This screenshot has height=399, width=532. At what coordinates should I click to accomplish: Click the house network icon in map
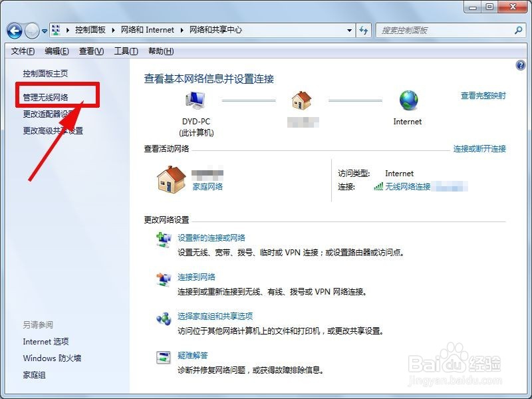301,100
